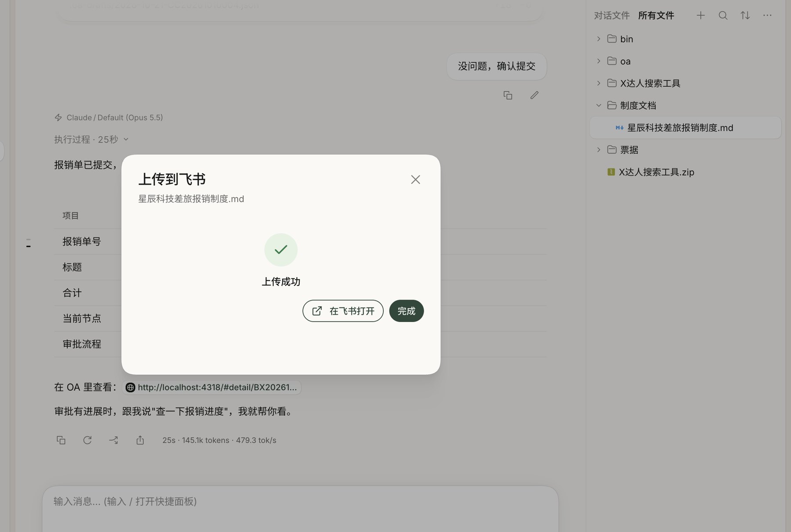Edit the user message with pencil icon
Image resolution: width=791 pixels, height=532 pixels.
click(534, 95)
